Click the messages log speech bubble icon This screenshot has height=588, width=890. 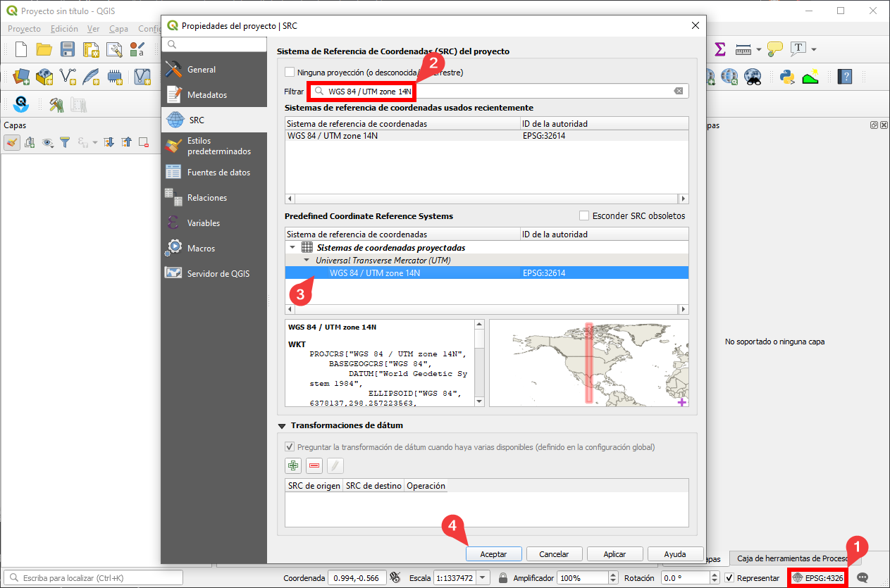[863, 577]
